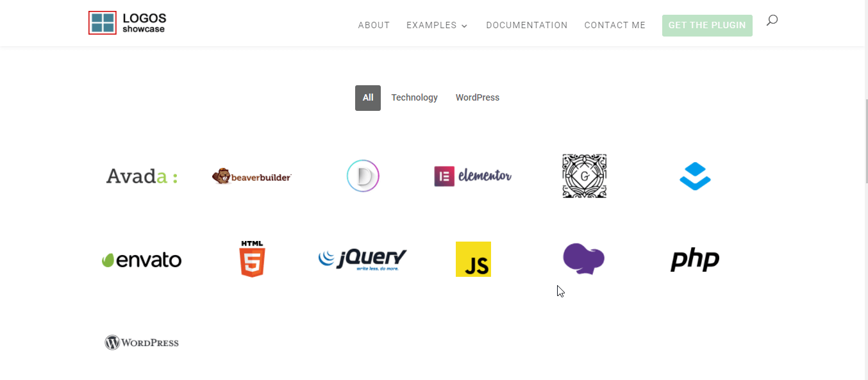Click the WordPress logo
Screen dimensions: 868x380
141,342
